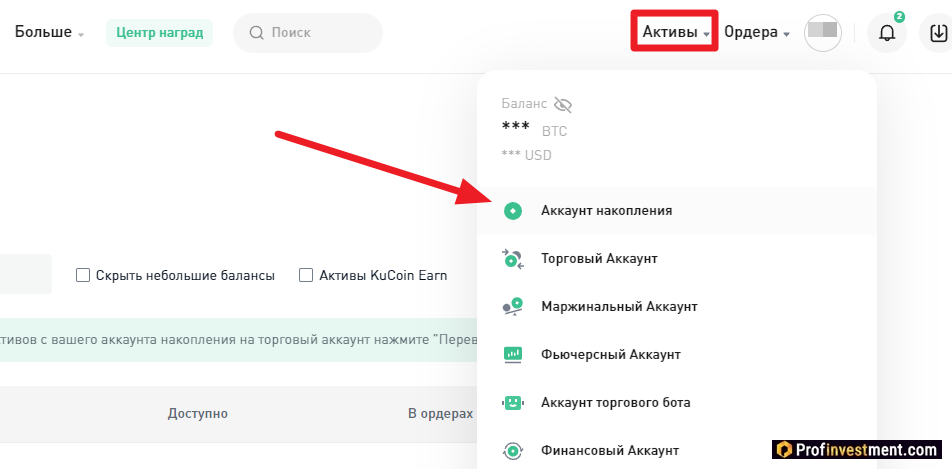Select Торговый Аккаунт menu entry
Screen dimensions: 952x469
pyautogui.click(x=677, y=259)
